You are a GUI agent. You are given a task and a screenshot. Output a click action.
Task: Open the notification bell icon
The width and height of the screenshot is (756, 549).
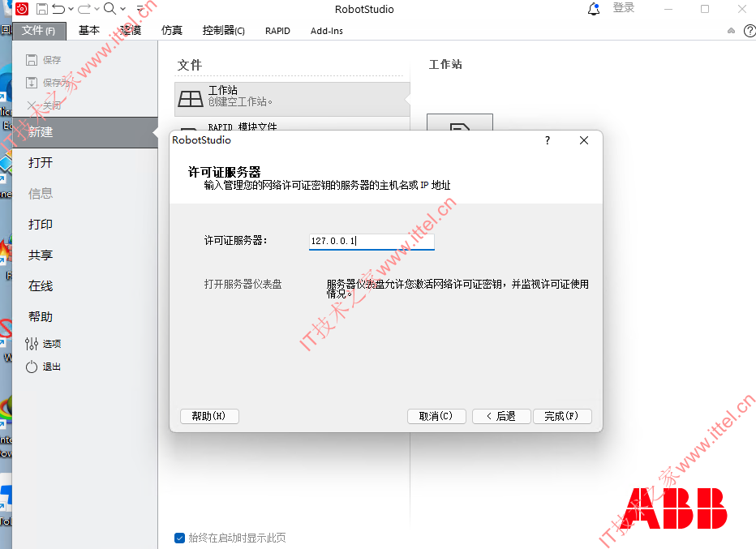(x=594, y=9)
